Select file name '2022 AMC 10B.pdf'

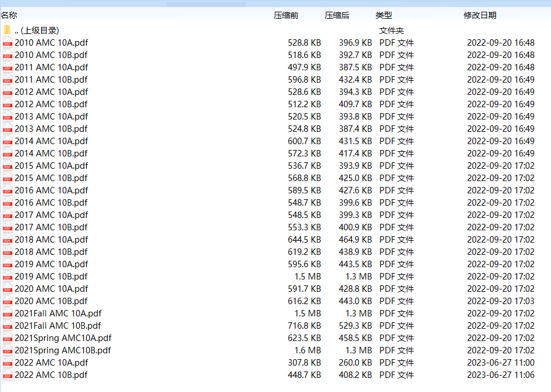pyautogui.click(x=51, y=374)
